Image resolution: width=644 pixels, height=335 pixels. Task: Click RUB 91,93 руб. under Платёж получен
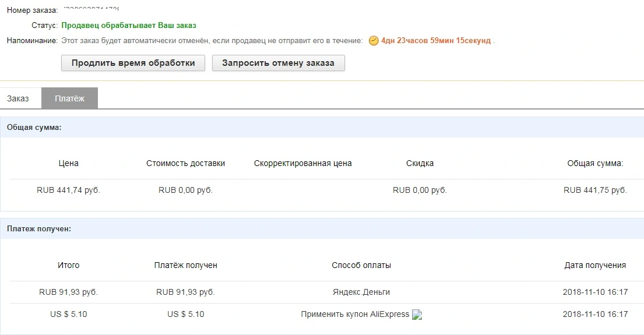[x=186, y=292]
